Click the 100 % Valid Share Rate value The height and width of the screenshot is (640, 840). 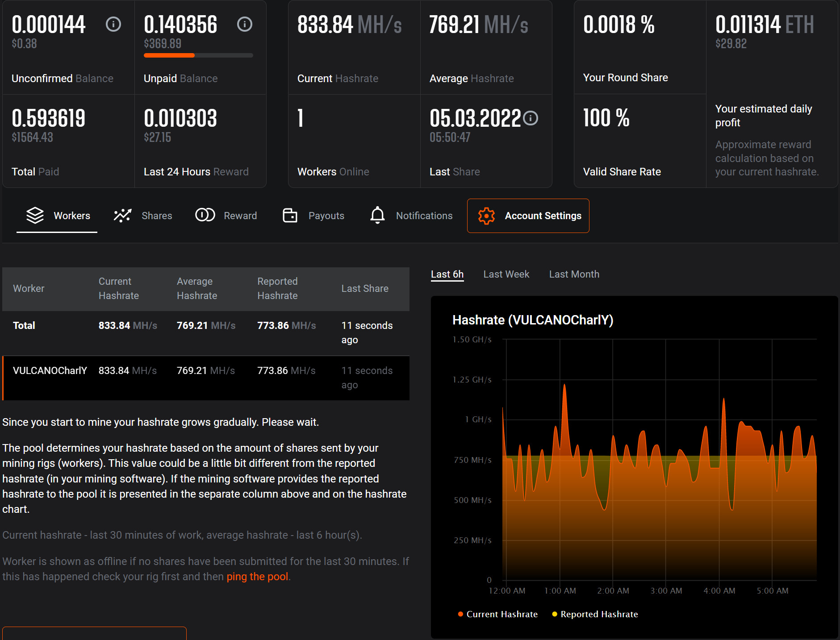(606, 118)
